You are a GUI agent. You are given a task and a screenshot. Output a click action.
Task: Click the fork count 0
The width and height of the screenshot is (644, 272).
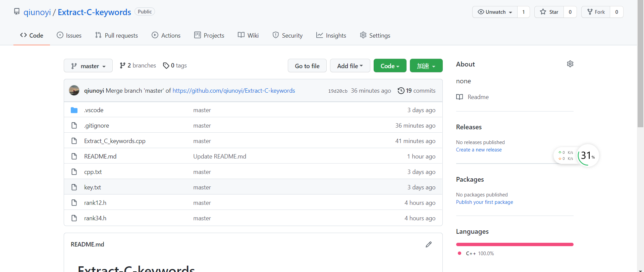pos(616,12)
